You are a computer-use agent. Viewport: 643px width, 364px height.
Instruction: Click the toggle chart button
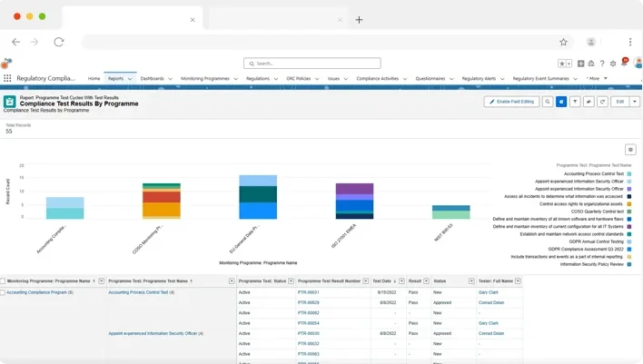(x=561, y=102)
